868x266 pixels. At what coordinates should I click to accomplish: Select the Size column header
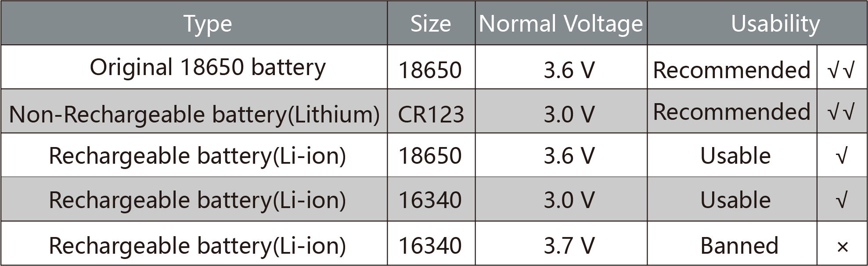(x=430, y=24)
